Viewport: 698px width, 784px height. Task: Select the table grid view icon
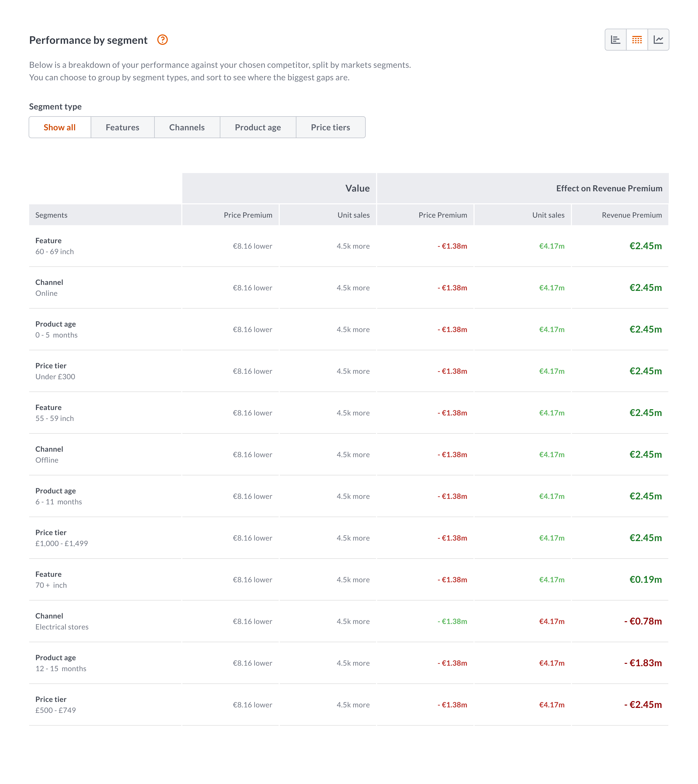click(x=637, y=40)
